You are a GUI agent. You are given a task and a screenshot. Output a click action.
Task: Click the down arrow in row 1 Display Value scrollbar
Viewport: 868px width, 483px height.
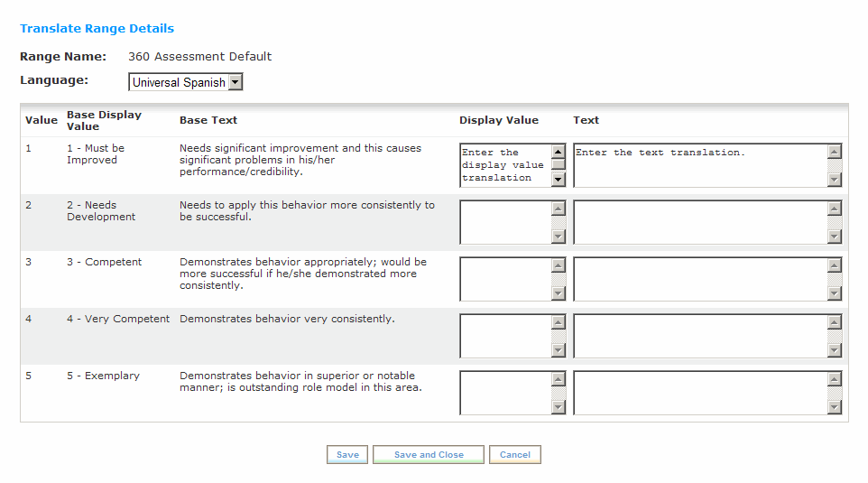(x=559, y=180)
